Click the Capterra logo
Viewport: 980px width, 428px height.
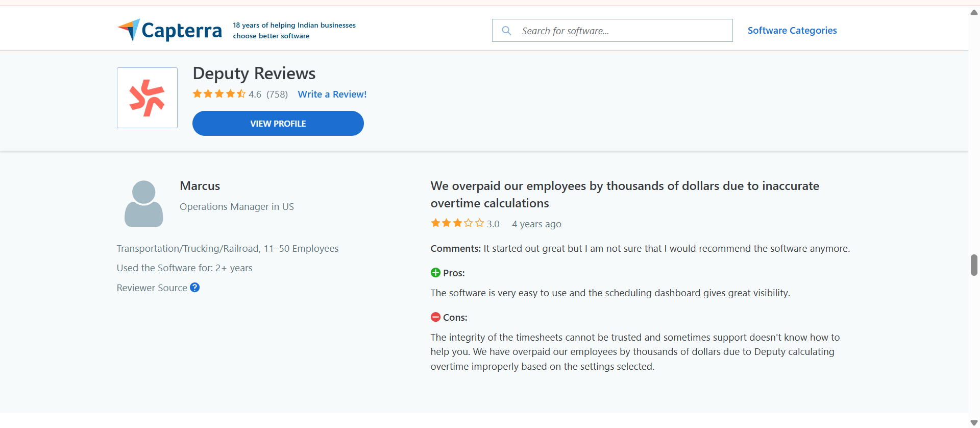(169, 30)
